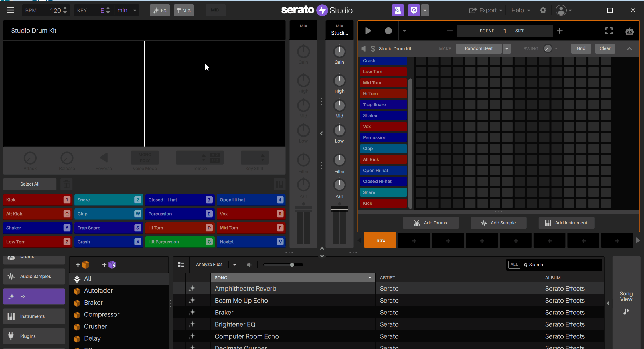
Task: Click Add Sample button
Action: [499, 223]
